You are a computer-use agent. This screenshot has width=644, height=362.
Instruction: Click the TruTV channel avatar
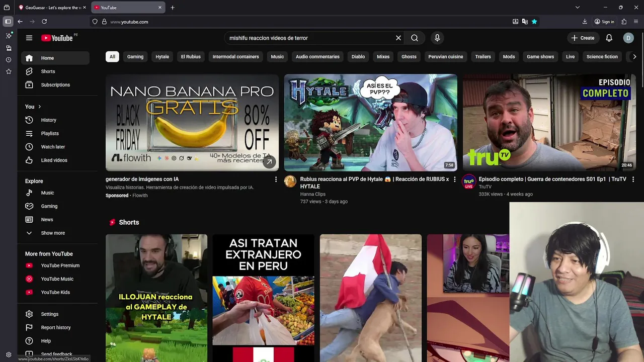(x=469, y=182)
